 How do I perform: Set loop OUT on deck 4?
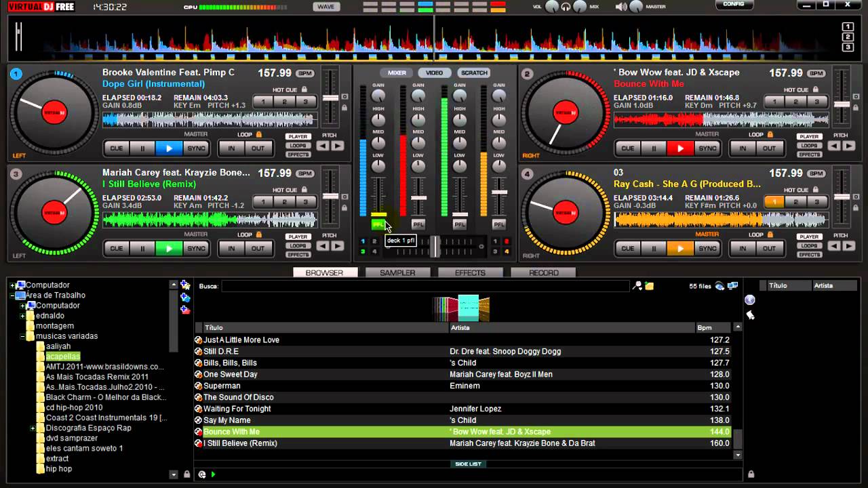(769, 249)
